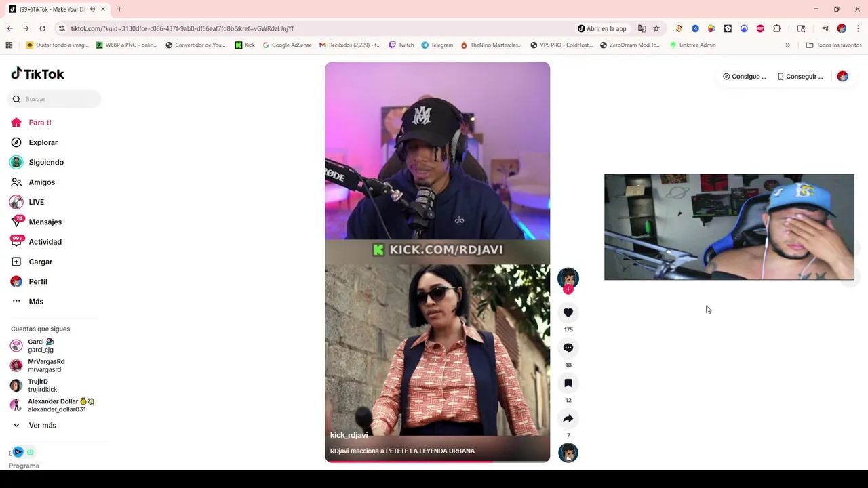Viewport: 868px width, 488px height.
Task: Click the TikTok logo
Action: pos(37,74)
